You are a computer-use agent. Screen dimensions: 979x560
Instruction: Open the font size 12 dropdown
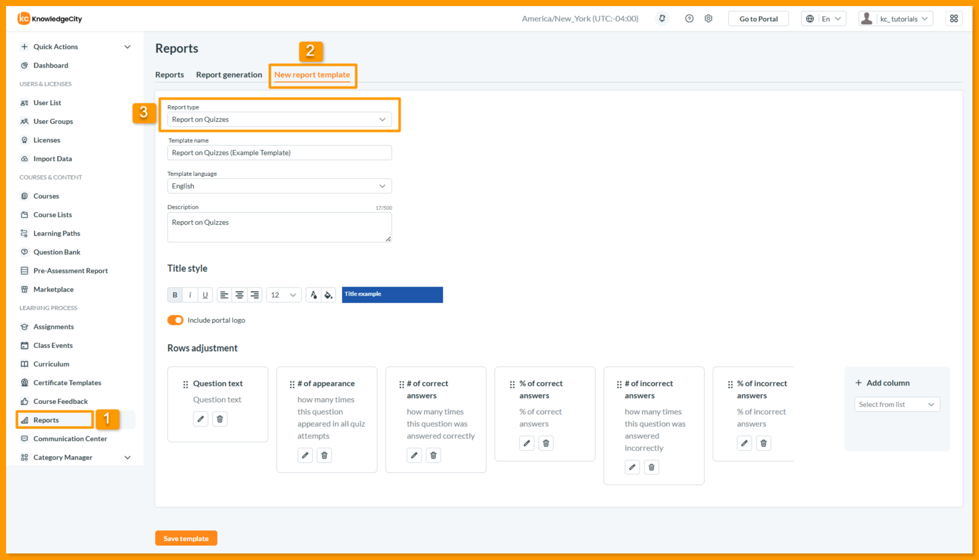pyautogui.click(x=283, y=295)
